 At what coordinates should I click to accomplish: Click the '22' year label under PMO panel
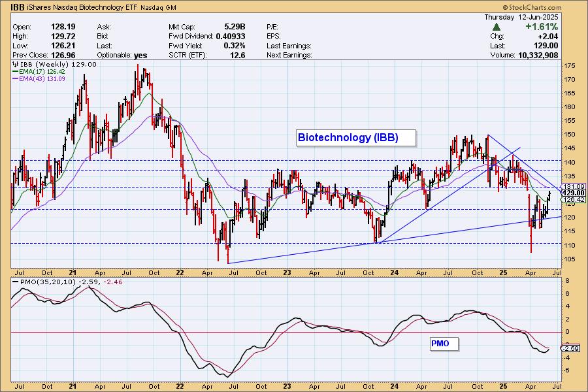(x=180, y=386)
